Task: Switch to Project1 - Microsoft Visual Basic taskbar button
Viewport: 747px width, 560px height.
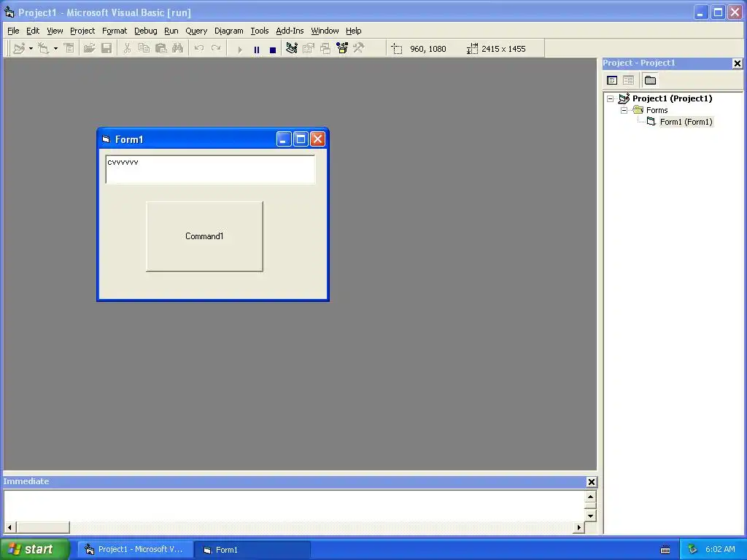Action: pyautogui.click(x=135, y=550)
